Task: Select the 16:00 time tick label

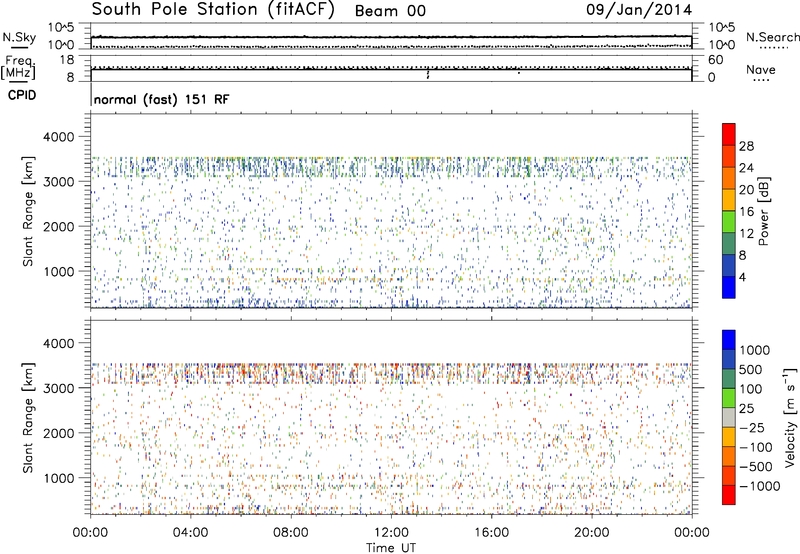Action: coord(491,533)
